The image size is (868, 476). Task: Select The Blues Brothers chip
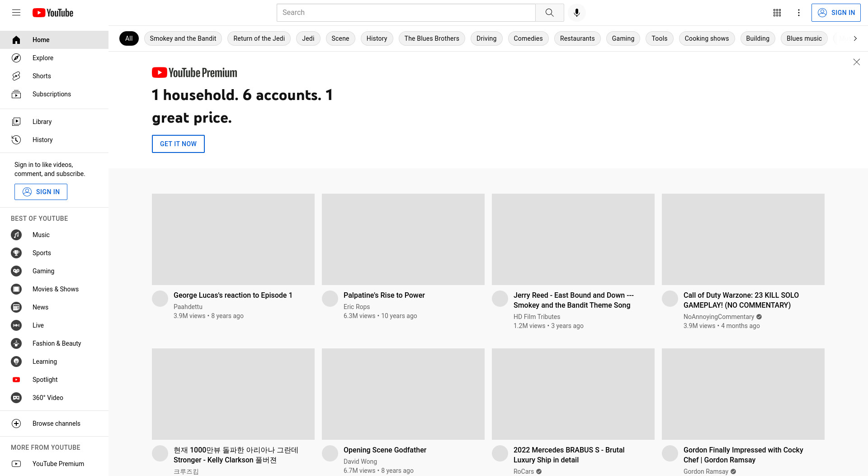[x=432, y=38]
